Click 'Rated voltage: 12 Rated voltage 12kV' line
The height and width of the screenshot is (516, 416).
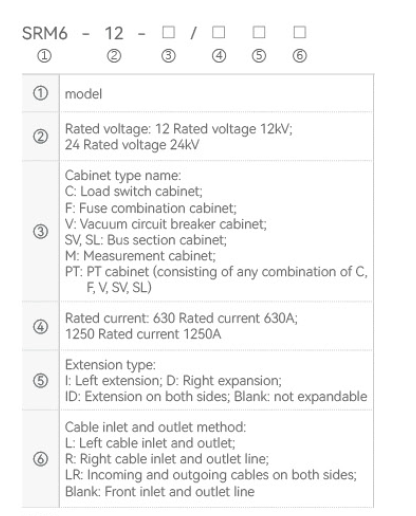(x=178, y=129)
